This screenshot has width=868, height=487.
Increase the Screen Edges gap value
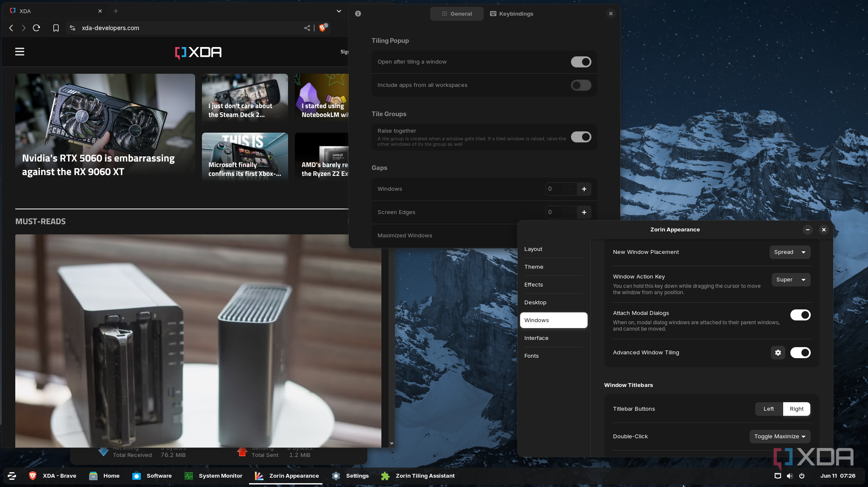point(584,212)
